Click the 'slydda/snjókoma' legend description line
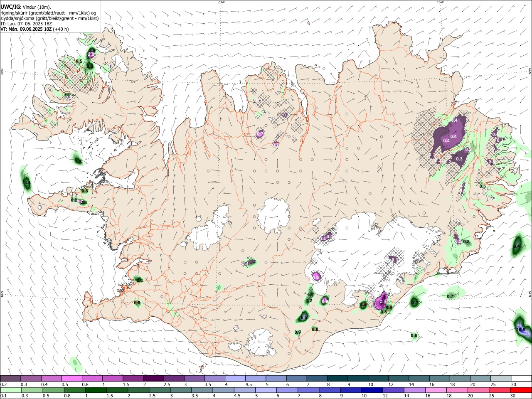Image resolution: width=532 pixels, height=399 pixels. tap(49, 18)
